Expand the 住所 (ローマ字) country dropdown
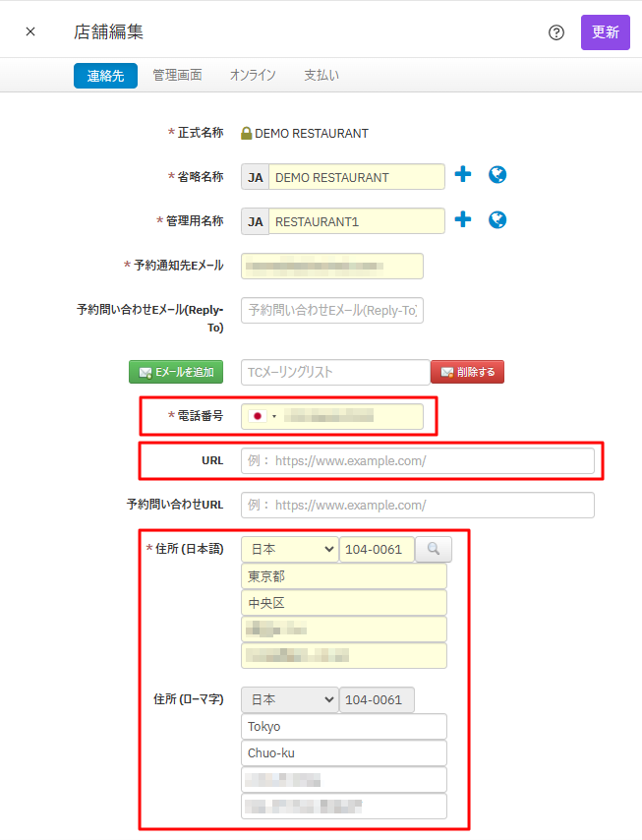The width and height of the screenshot is (642, 840). (x=289, y=699)
